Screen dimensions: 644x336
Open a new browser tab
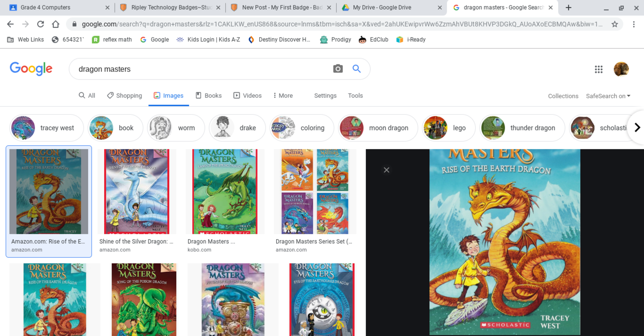(568, 8)
